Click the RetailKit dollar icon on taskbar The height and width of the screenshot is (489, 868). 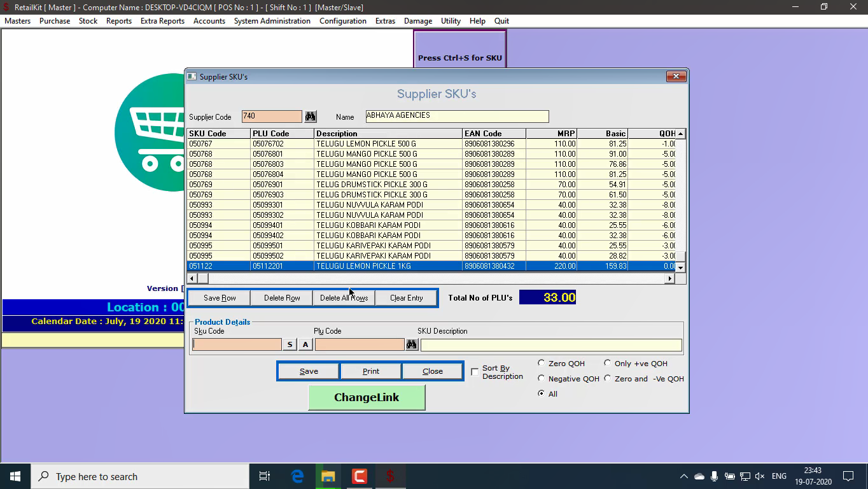tap(390, 476)
